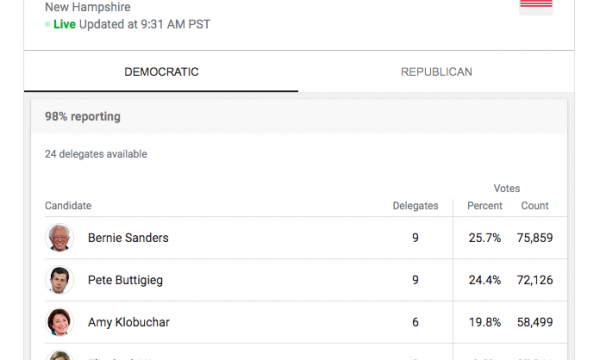Click the US flag icon at top right
The image size is (600, 360).
point(536,7)
